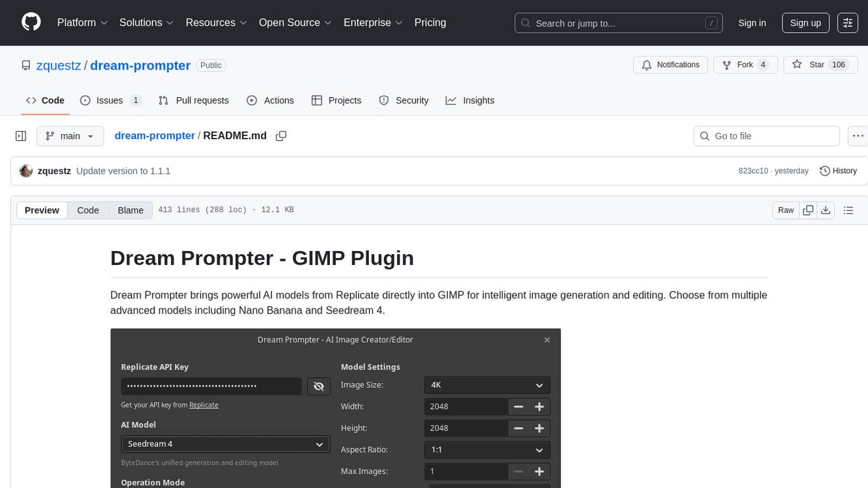Click the Replicate link in plugin screenshot
868x488 pixels.
tap(204, 405)
